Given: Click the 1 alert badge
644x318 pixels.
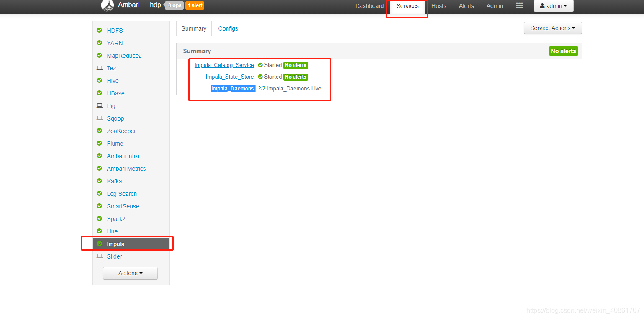Looking at the screenshot, I should tap(195, 5).
